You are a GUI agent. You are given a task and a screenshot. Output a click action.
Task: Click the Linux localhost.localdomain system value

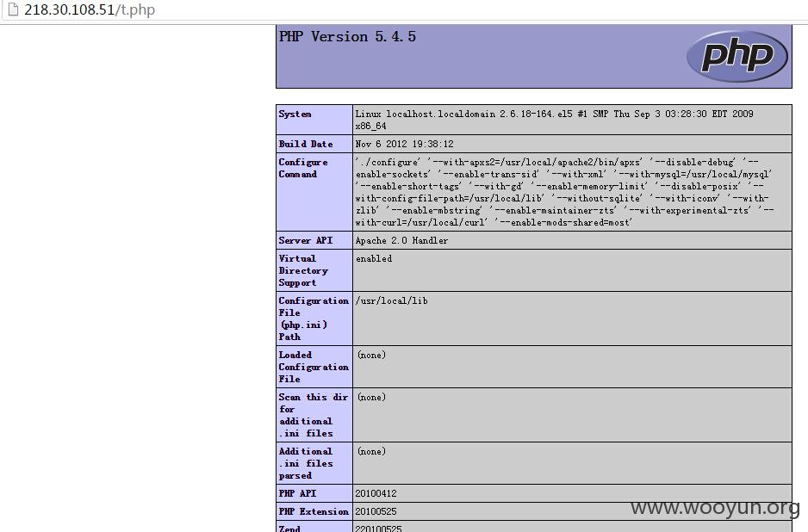(x=554, y=120)
